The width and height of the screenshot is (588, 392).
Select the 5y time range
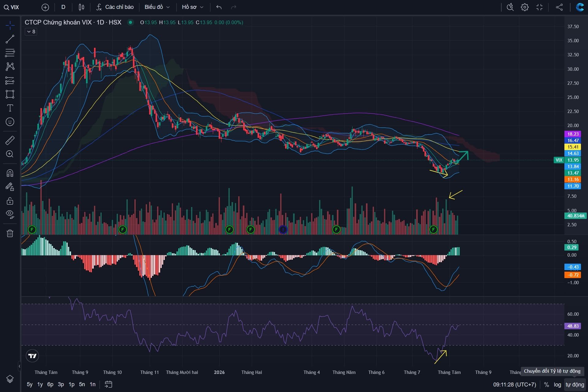(29, 384)
